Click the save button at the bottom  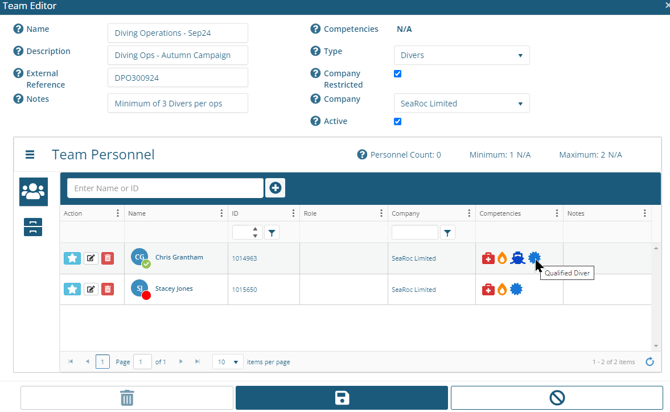pyautogui.click(x=341, y=398)
